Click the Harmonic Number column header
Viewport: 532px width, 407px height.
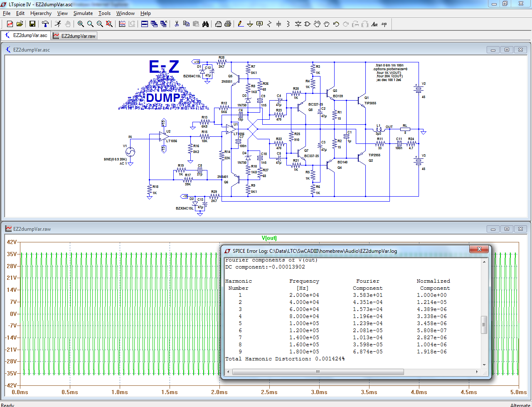(239, 284)
